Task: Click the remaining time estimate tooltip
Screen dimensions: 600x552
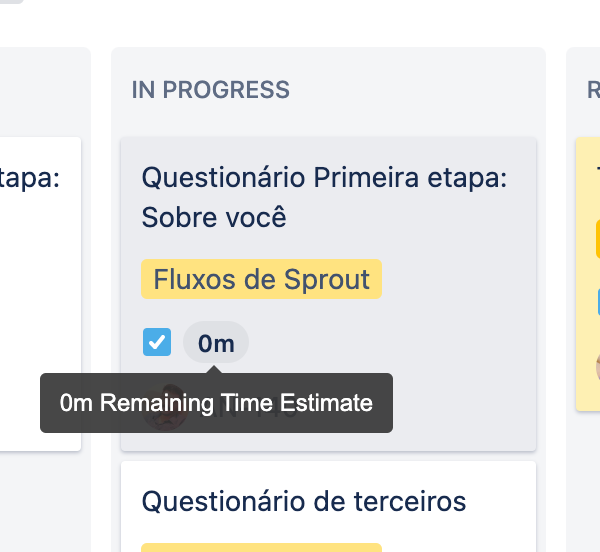Action: 216,403
